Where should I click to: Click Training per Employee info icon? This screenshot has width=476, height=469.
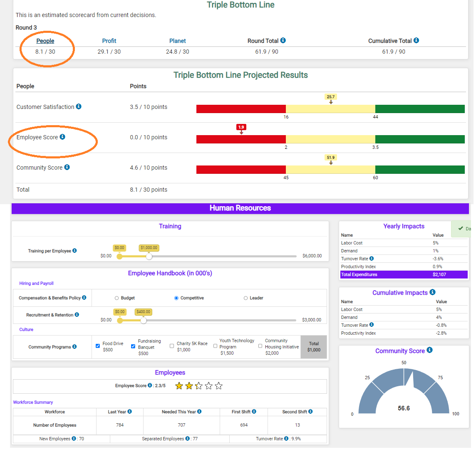tap(74, 251)
